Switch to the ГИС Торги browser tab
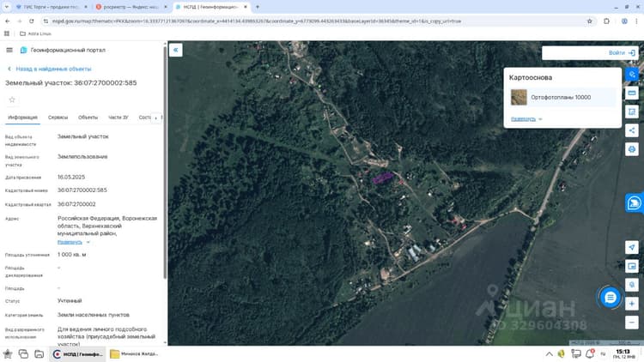Image resolution: width=644 pixels, height=362 pixels. [x=52, y=7]
